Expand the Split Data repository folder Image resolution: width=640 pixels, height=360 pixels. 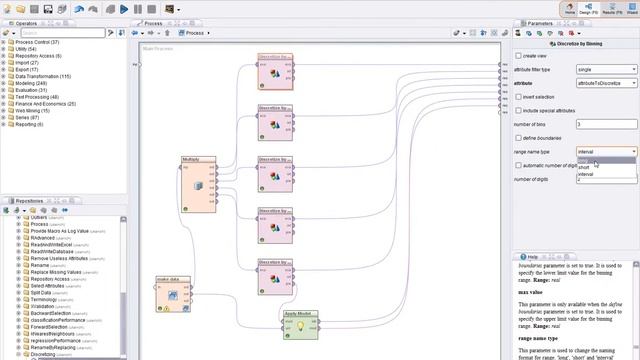[x=18, y=293]
